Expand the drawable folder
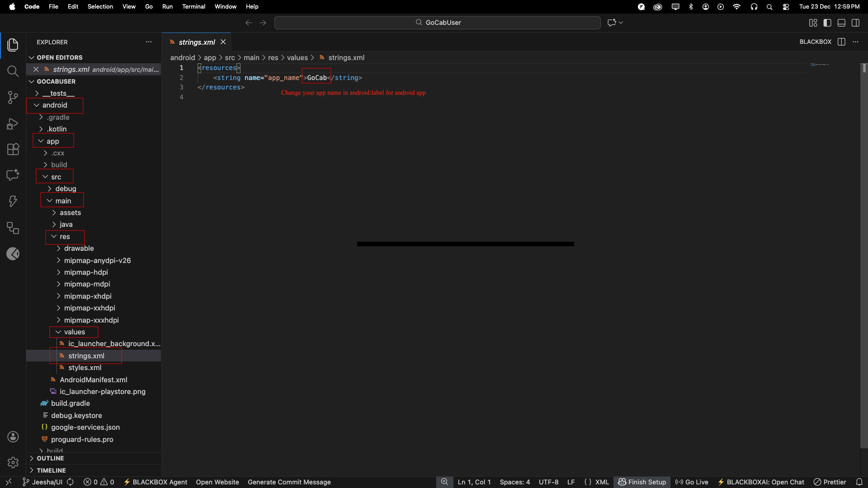868x488 pixels. point(79,249)
